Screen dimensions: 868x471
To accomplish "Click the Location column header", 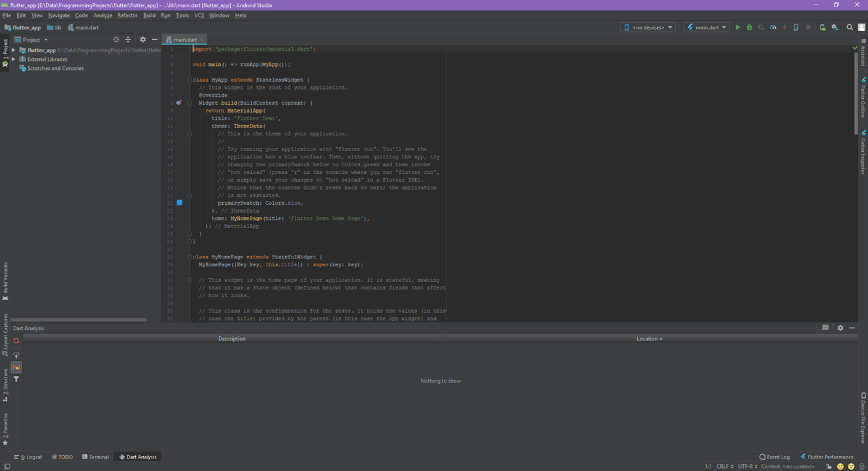I will pyautogui.click(x=649, y=338).
